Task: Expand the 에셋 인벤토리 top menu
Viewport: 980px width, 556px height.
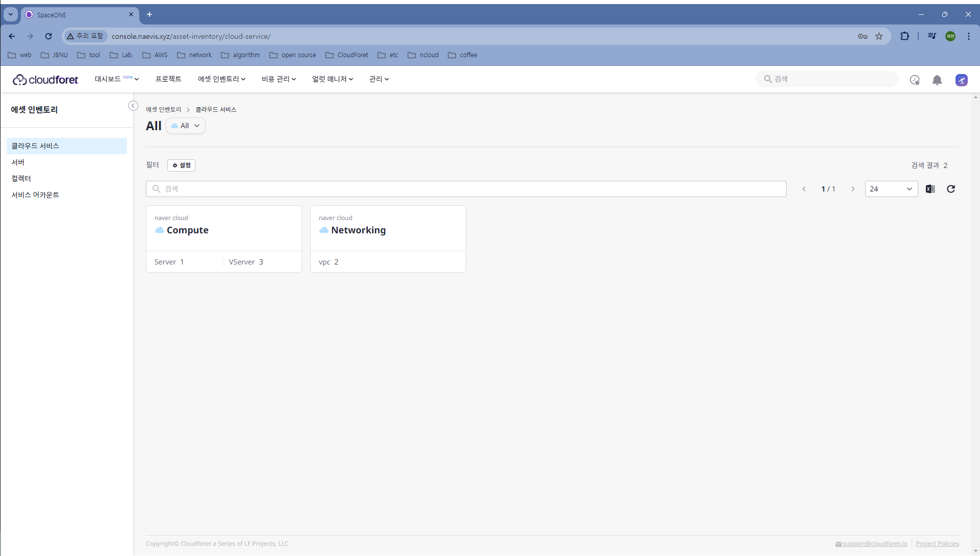Action: [221, 79]
